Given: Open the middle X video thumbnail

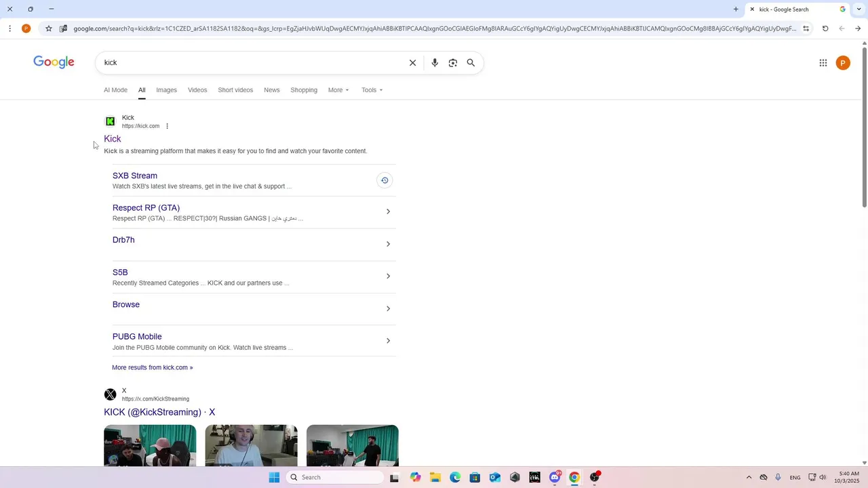Looking at the screenshot, I should (251, 445).
